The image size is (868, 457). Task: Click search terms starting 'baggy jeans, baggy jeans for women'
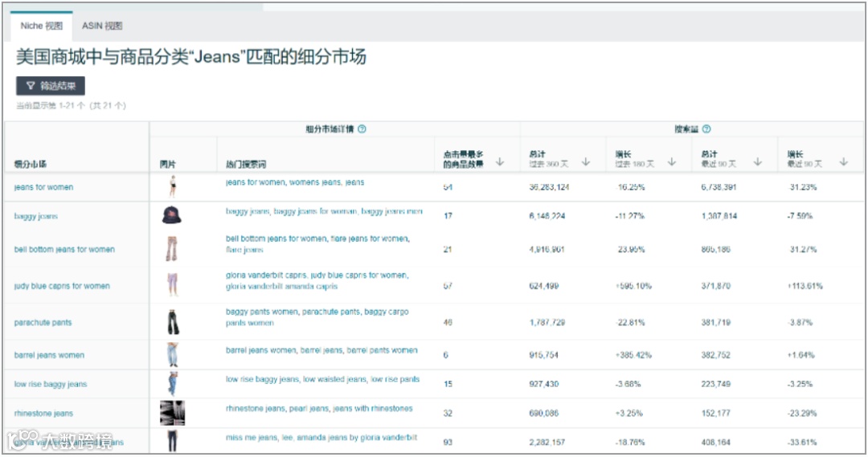tap(324, 211)
